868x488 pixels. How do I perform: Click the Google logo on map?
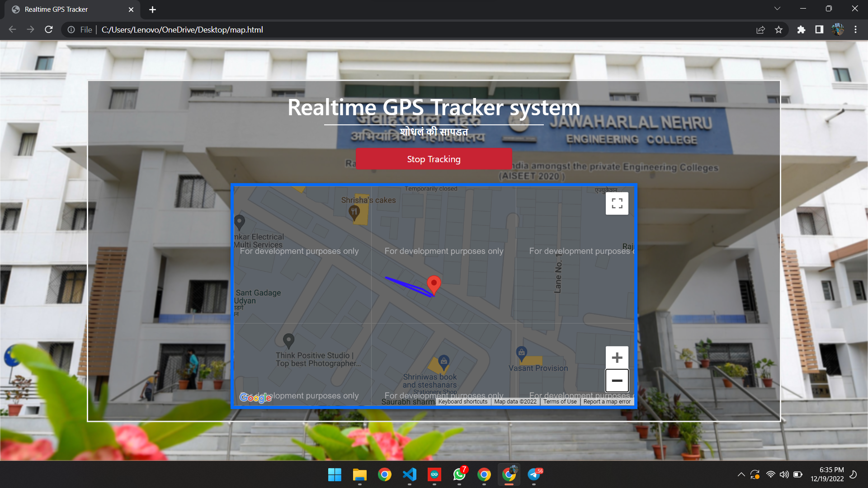255,398
